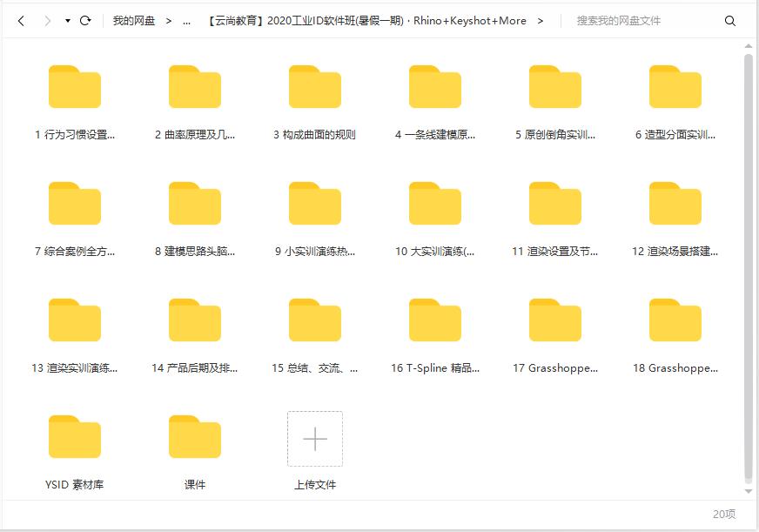This screenshot has width=759, height=532.
Task: Type in the 搜索我的网盘文件 search box
Action: [x=644, y=21]
